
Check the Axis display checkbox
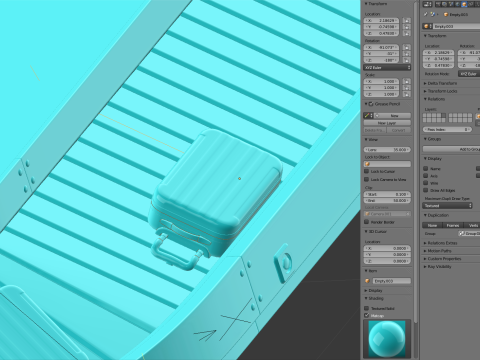[x=426, y=176]
